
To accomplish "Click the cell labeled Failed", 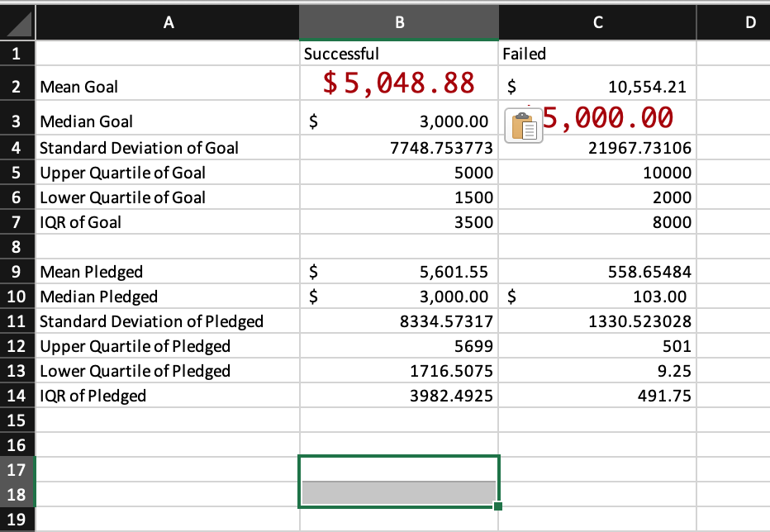I will 597,53.
